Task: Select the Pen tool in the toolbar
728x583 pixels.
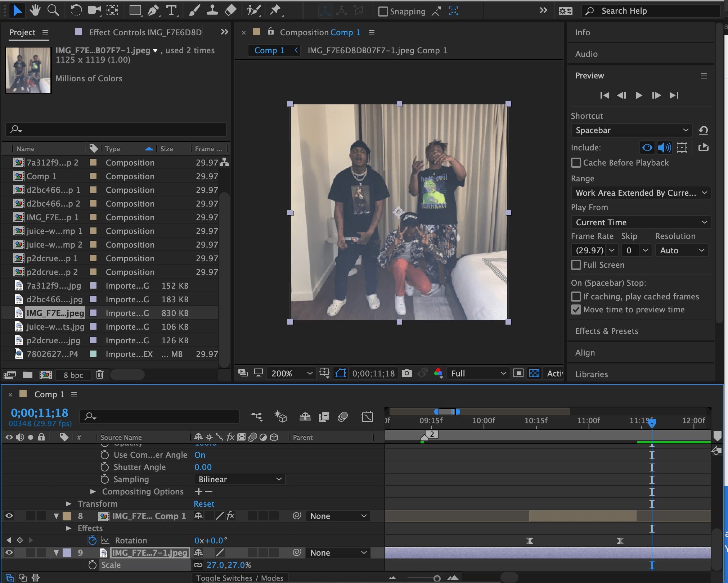Action: (153, 10)
